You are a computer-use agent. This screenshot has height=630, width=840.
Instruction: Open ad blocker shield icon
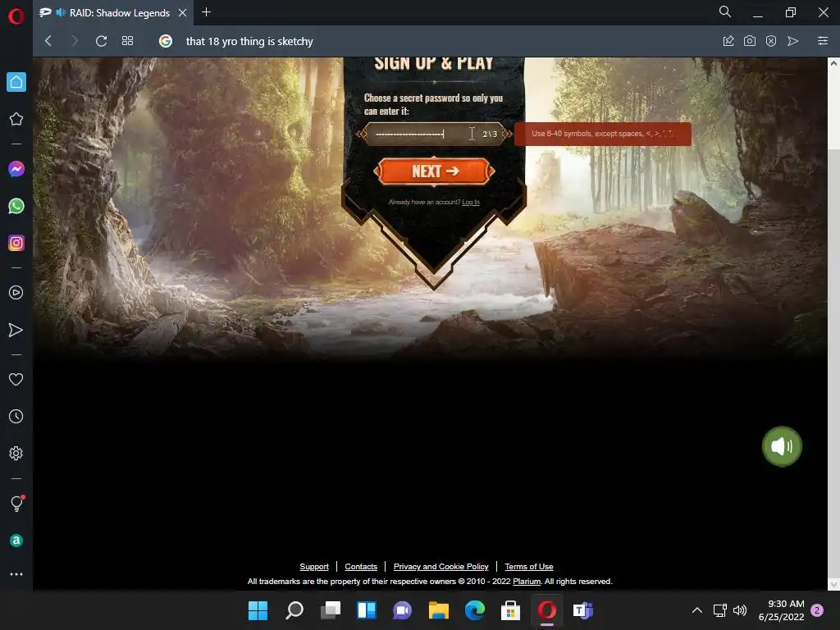tap(771, 41)
